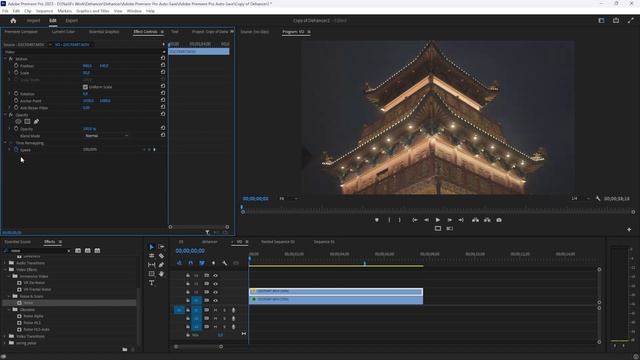The height and width of the screenshot is (360, 640).
Task: Select the VR De-Noise effect
Action: tap(34, 283)
